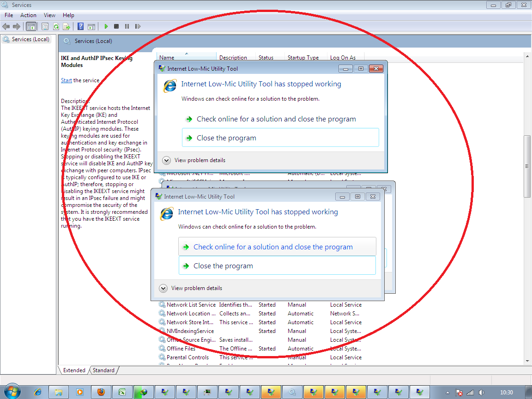Select the Network List Service row
Viewport: 532px width, 399px height.
click(x=260, y=305)
